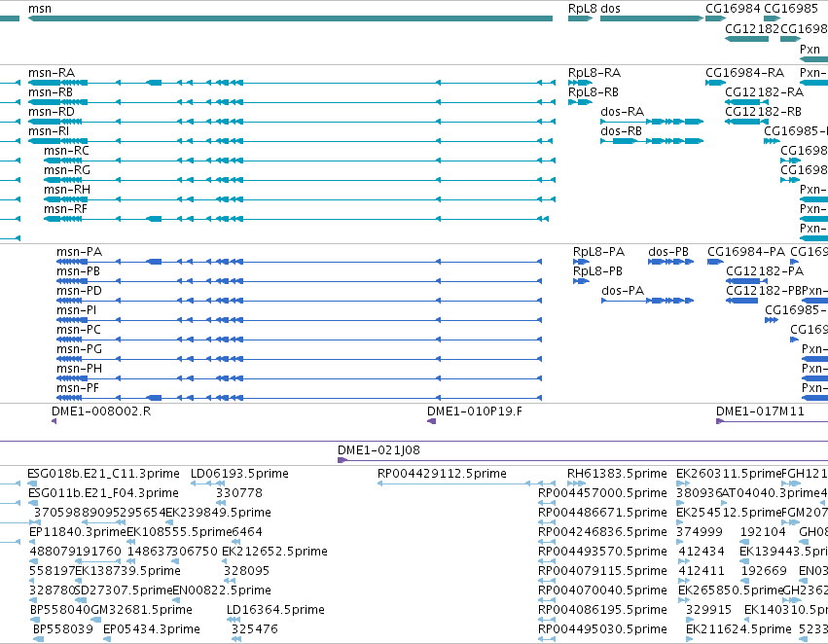Viewport: 828px width, 644px height.
Task: Select transcript msn-RI
Action: coord(290,141)
